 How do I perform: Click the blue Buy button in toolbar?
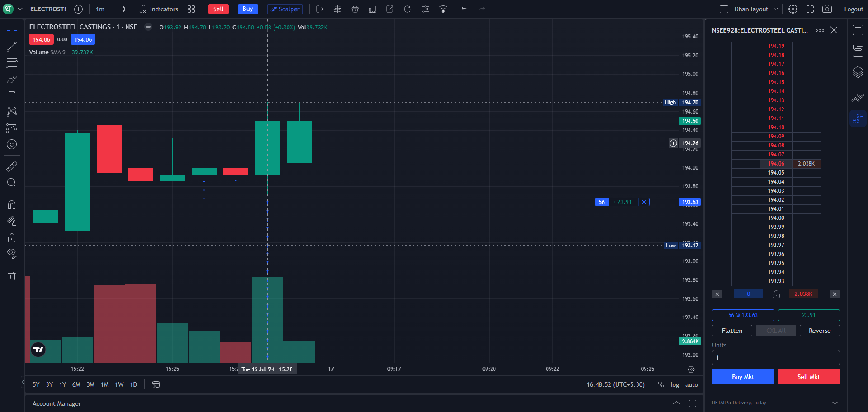[248, 9]
